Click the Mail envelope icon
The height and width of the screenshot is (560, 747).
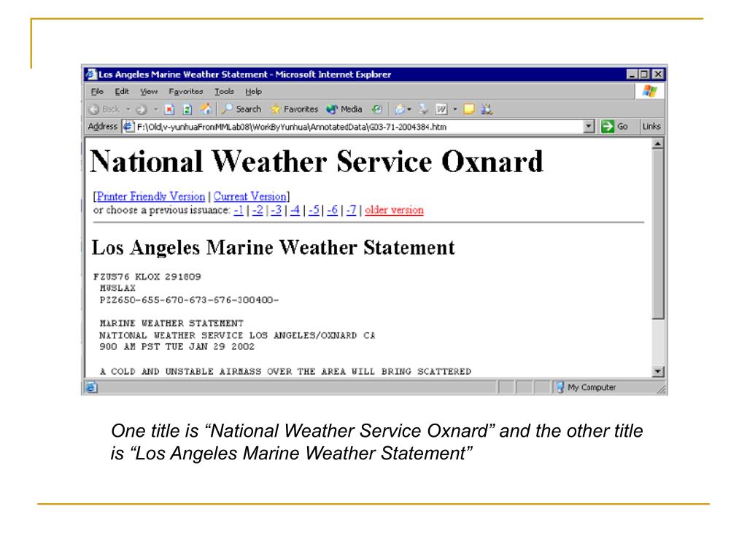tap(400, 109)
